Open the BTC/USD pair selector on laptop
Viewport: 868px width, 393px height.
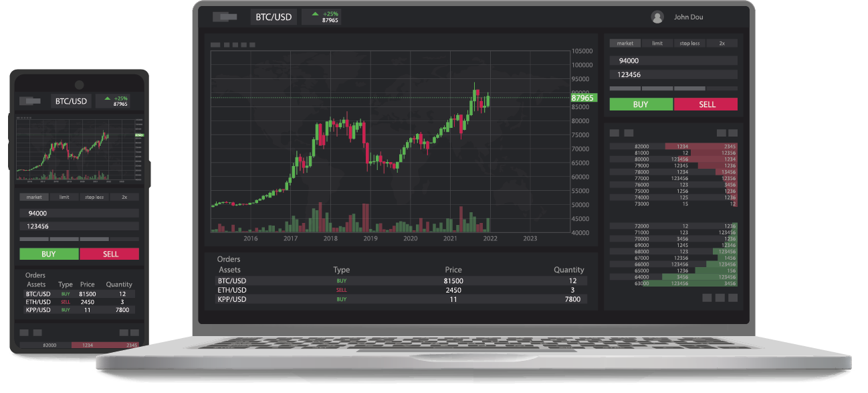click(x=274, y=17)
